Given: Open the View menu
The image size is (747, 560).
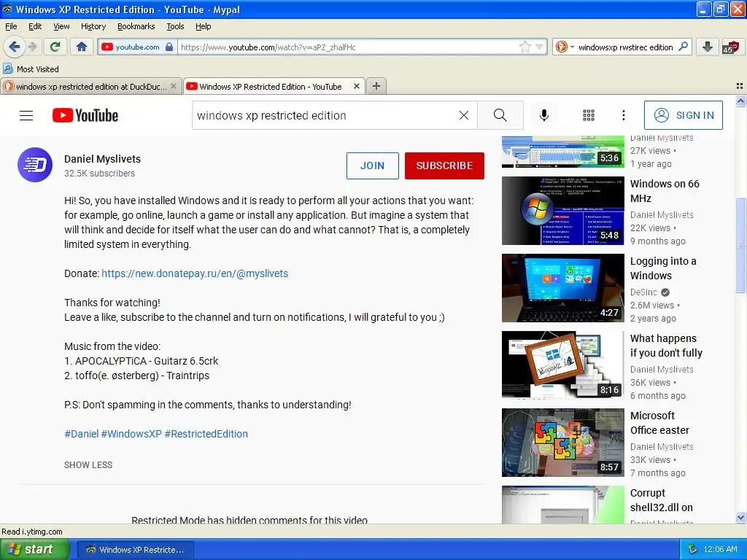Looking at the screenshot, I should pos(61,26).
